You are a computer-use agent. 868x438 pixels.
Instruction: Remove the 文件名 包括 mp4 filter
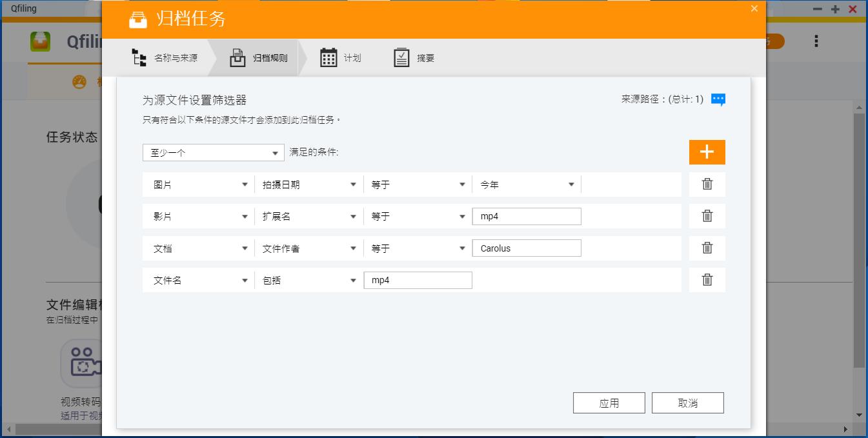tap(707, 279)
